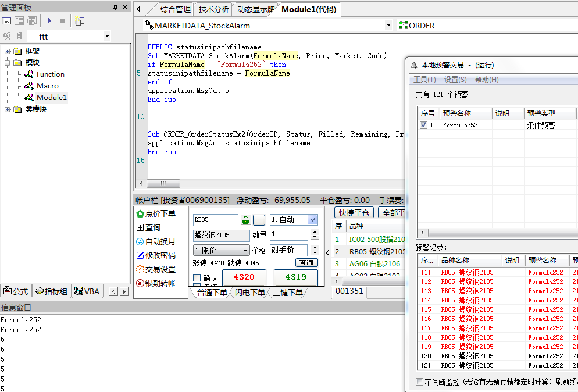Viewport: 578px width, 392px height.
Task: Click the 快捷平仓 button
Action: click(354, 213)
